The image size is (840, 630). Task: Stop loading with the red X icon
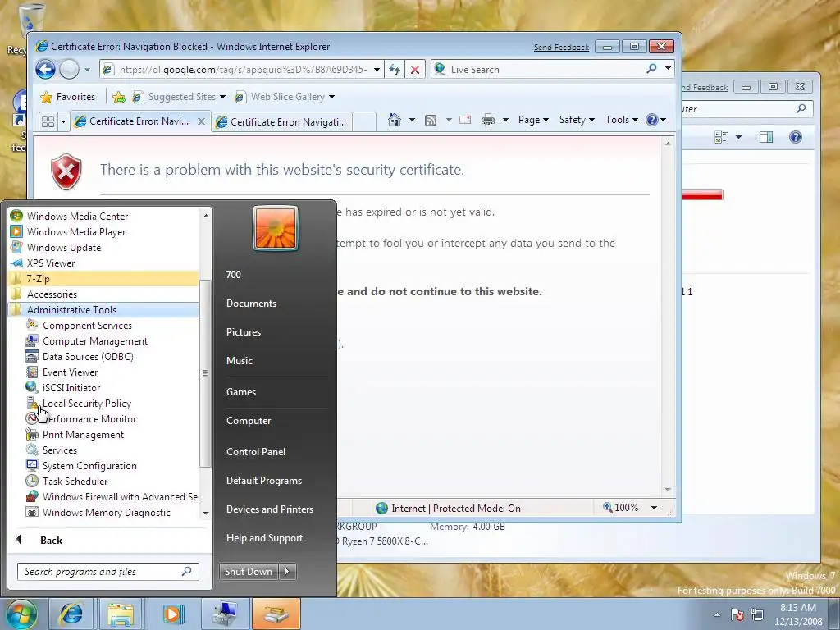pyautogui.click(x=414, y=70)
